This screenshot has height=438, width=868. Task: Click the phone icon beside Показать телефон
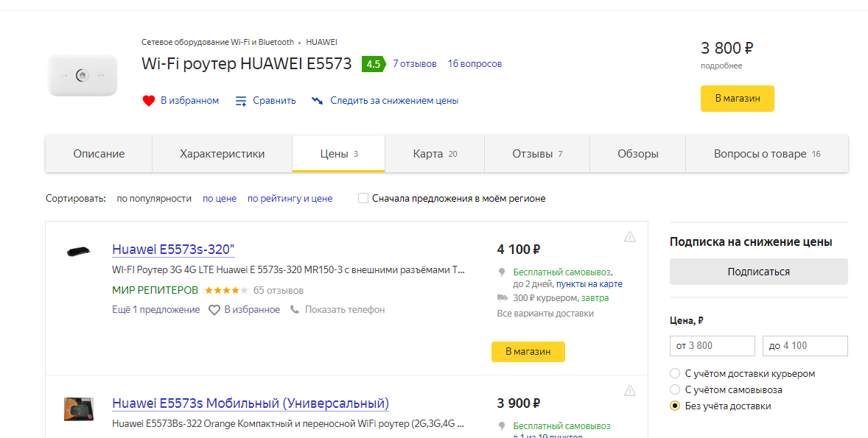point(295,310)
